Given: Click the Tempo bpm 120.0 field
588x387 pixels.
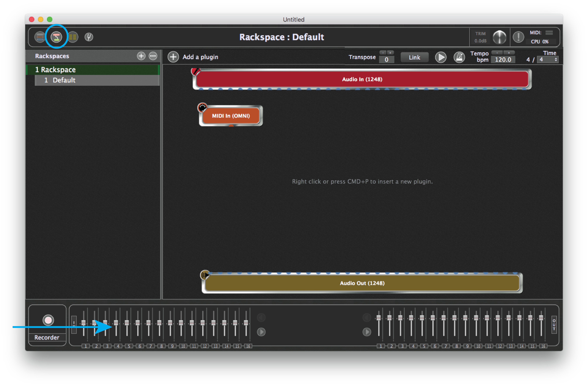Looking at the screenshot, I should coord(503,60).
